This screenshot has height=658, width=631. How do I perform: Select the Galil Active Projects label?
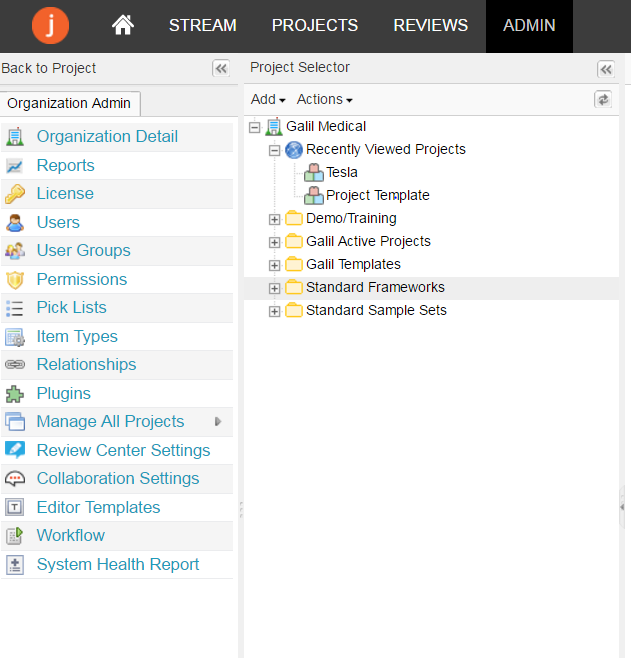click(x=368, y=241)
